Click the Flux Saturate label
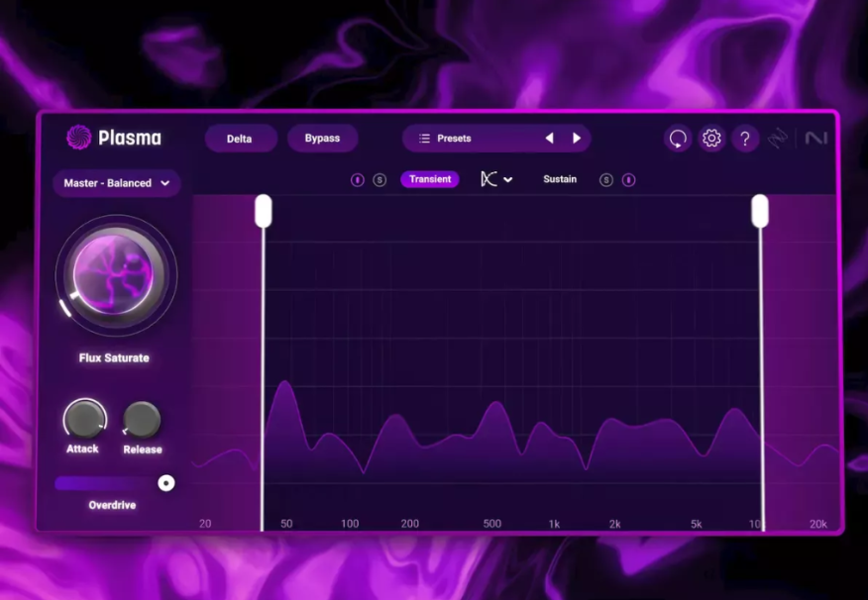This screenshot has height=600, width=868. coord(114,357)
